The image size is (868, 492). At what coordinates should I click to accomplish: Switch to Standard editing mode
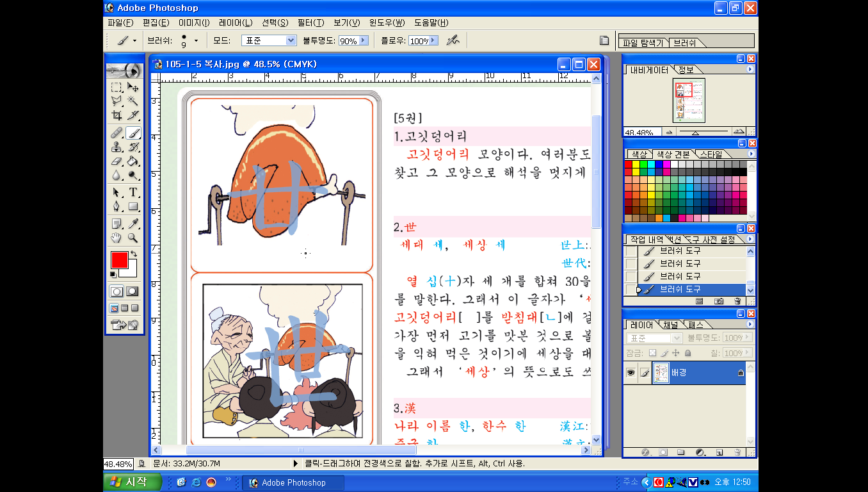[x=117, y=291]
